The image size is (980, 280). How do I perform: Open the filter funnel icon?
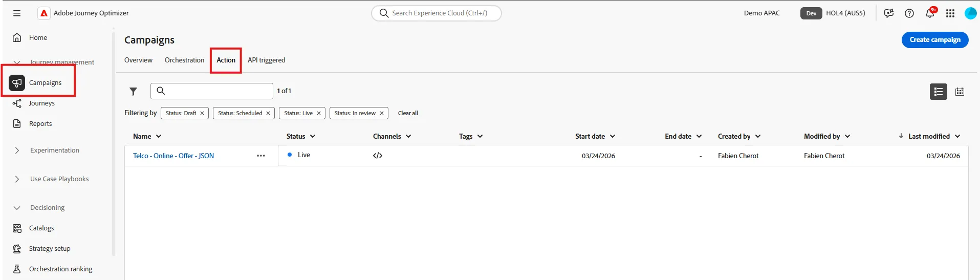133,91
